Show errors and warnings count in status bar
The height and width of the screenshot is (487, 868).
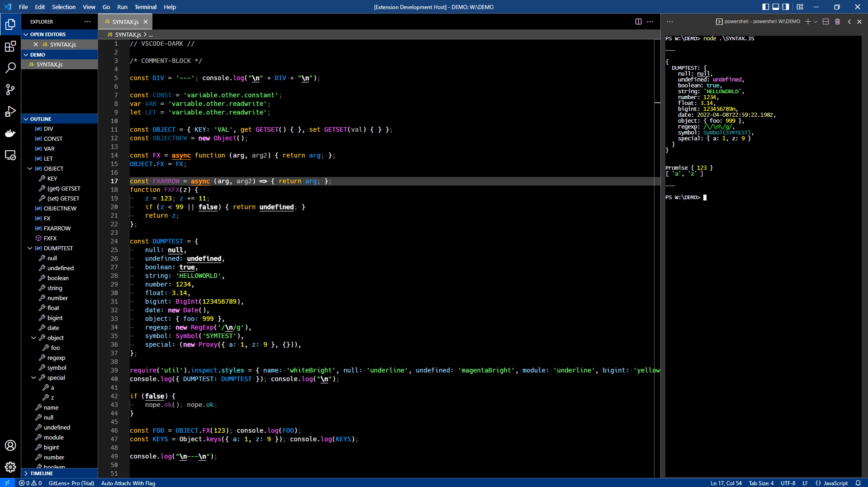[x=30, y=483]
